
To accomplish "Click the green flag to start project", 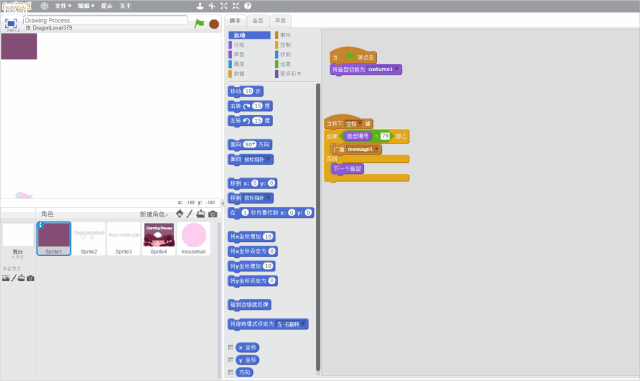I will pyautogui.click(x=199, y=24).
